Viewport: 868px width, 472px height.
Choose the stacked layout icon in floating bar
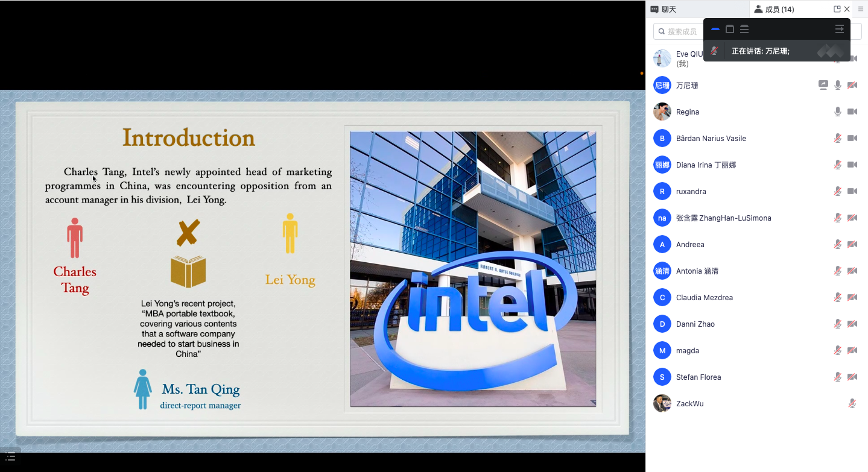pyautogui.click(x=744, y=29)
